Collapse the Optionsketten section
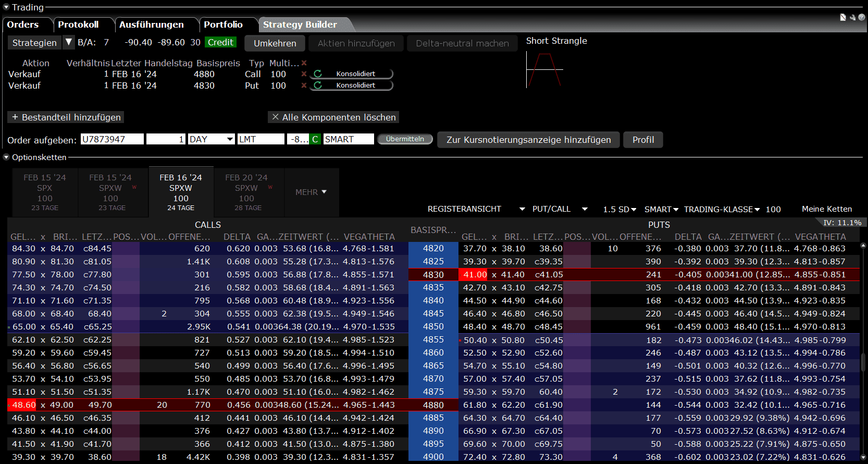The width and height of the screenshot is (868, 464). [x=6, y=157]
